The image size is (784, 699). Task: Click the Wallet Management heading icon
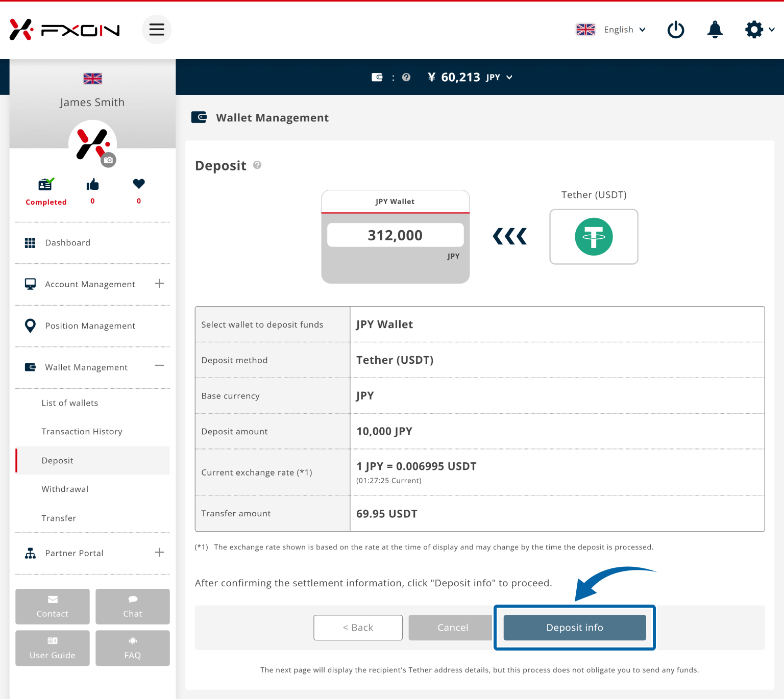(x=199, y=117)
